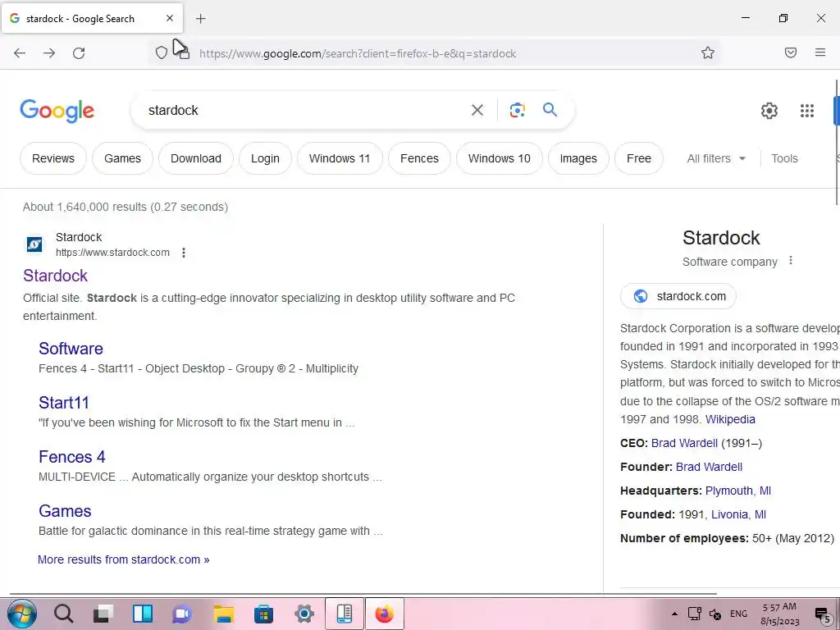Screen dimensions: 840x630
Task: Open knowledge panel more options
Action: [791, 261]
